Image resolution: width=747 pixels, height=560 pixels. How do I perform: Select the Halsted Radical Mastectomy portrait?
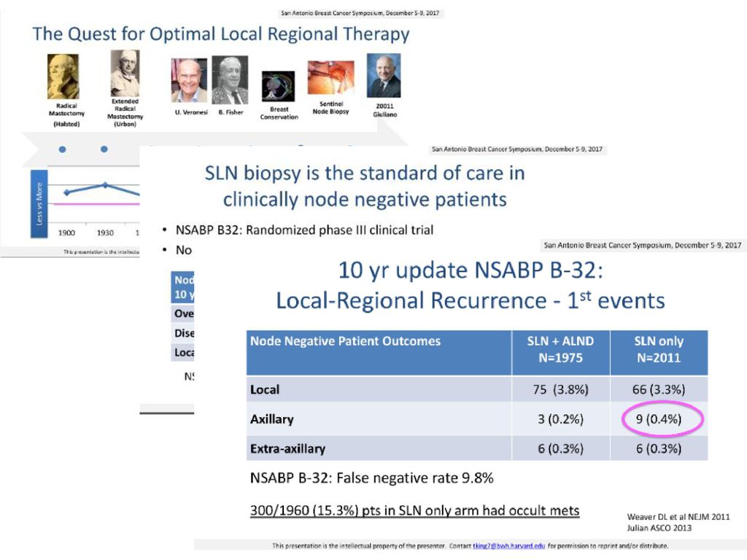pyautogui.click(x=63, y=77)
